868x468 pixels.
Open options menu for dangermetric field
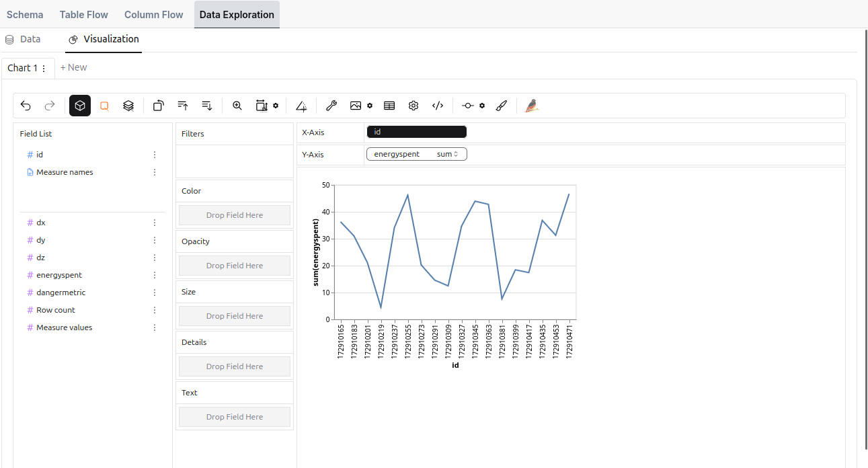pos(155,292)
